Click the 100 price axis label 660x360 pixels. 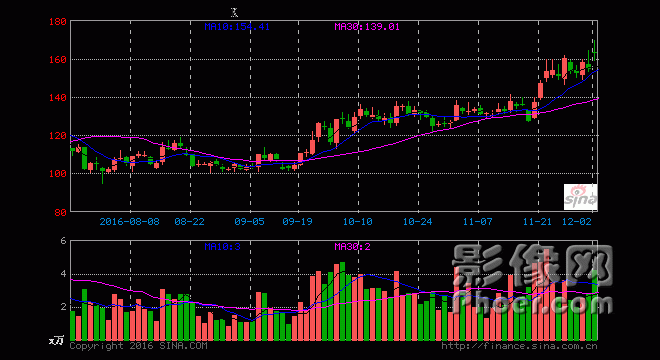58,173
